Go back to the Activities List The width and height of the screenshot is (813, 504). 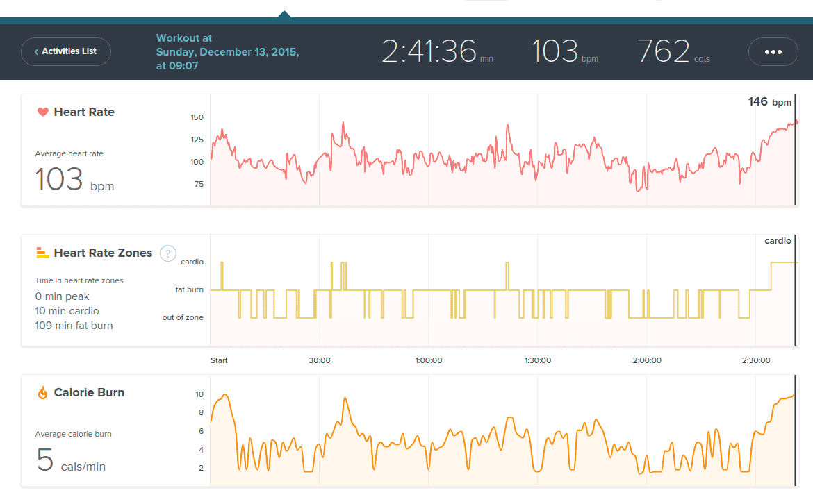66,51
